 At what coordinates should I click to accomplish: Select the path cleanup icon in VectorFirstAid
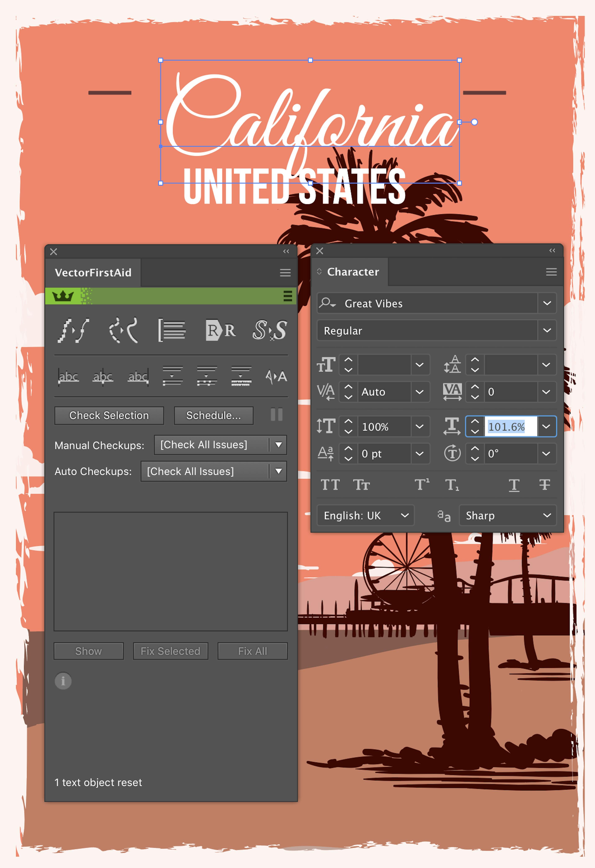tap(73, 331)
